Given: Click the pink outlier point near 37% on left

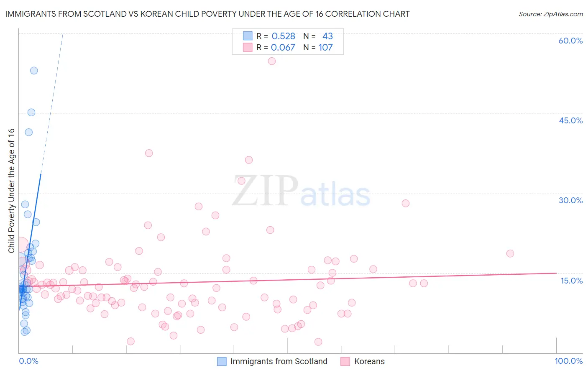Looking at the screenshot, I should coord(149,153).
